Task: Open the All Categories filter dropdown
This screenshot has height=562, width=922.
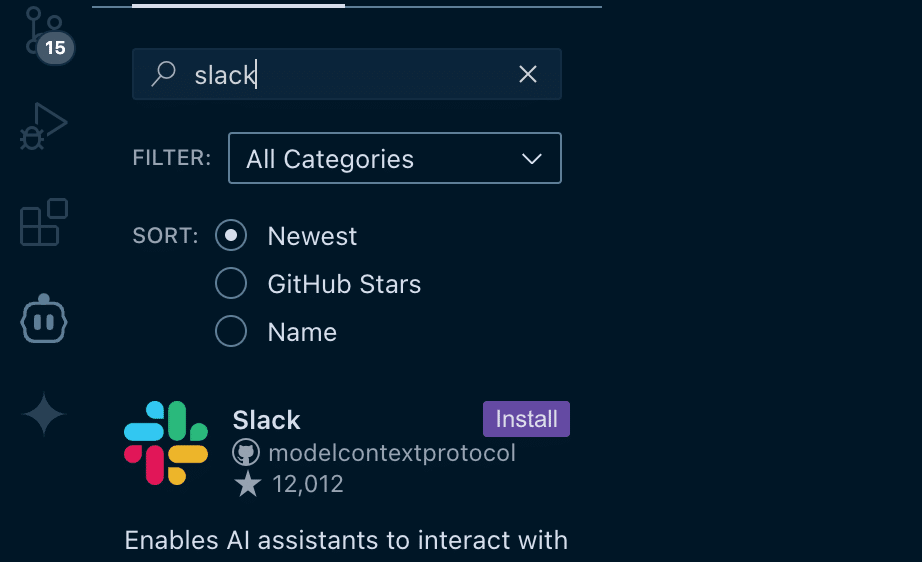Action: coord(394,159)
